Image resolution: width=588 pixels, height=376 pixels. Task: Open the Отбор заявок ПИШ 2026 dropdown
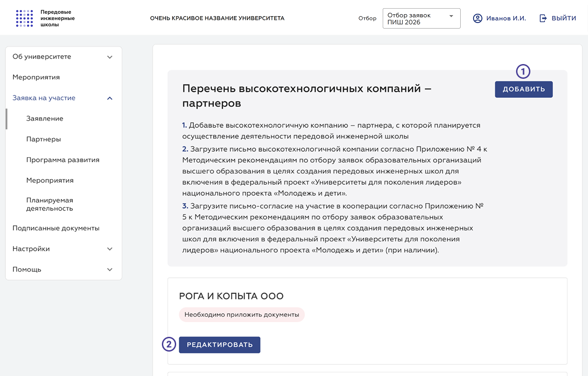tap(422, 18)
